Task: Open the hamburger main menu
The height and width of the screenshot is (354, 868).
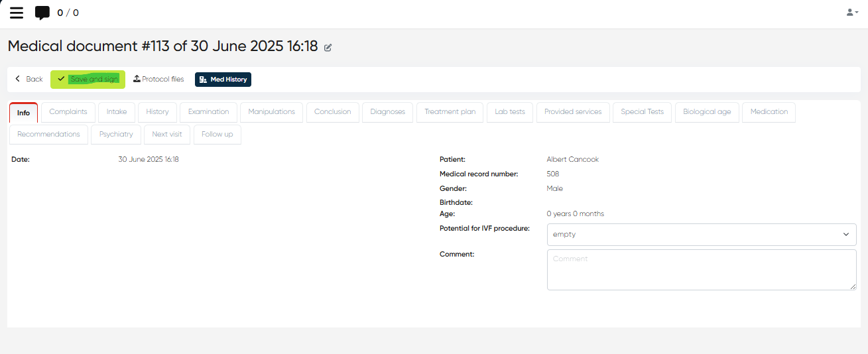Action: pos(17,13)
